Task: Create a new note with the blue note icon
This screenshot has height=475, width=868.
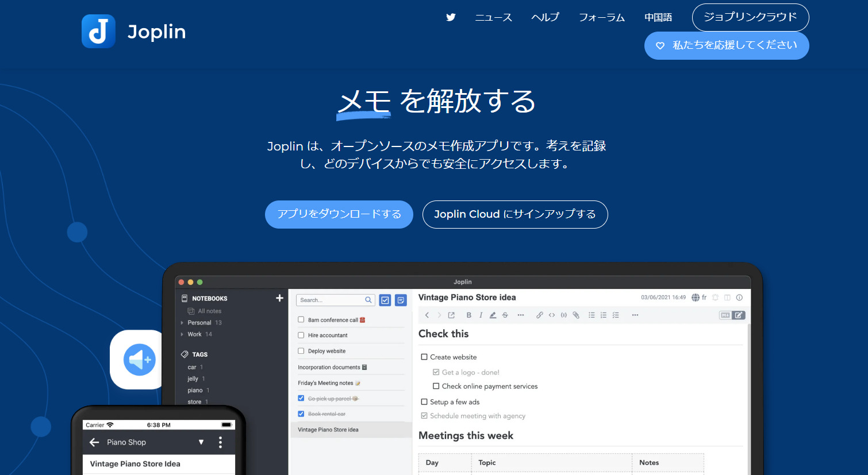Action: pyautogui.click(x=401, y=300)
